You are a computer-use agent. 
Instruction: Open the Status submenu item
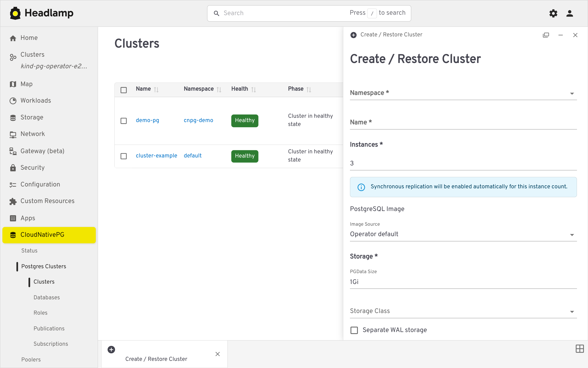29,251
